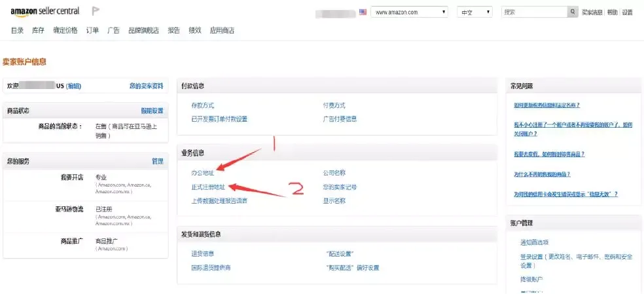Open the 正式注册地址 link
Image resolution: width=644 pixels, height=294 pixels.
(x=208, y=187)
